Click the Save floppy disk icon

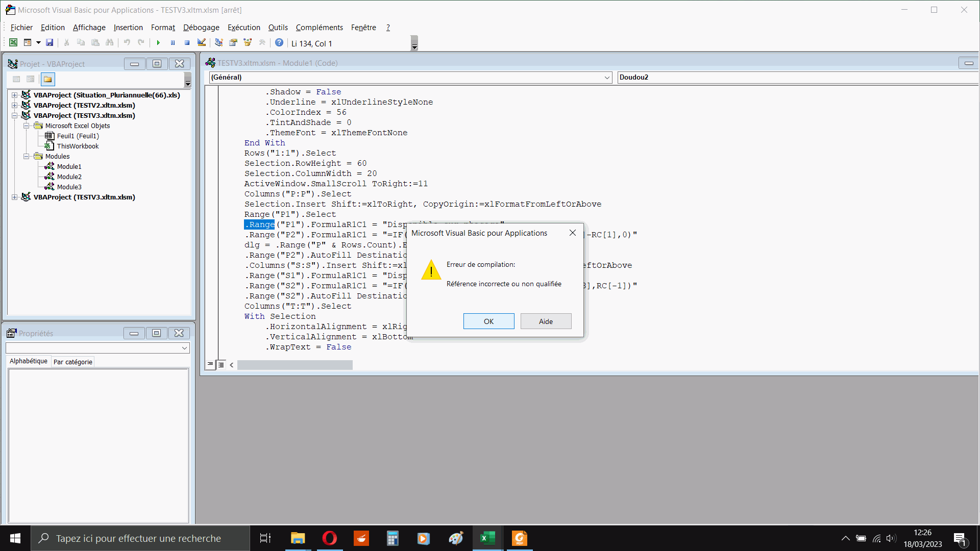(x=50, y=43)
